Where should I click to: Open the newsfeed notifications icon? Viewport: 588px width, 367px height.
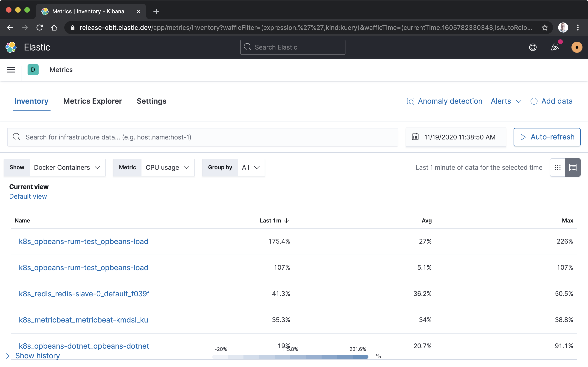[x=555, y=47]
